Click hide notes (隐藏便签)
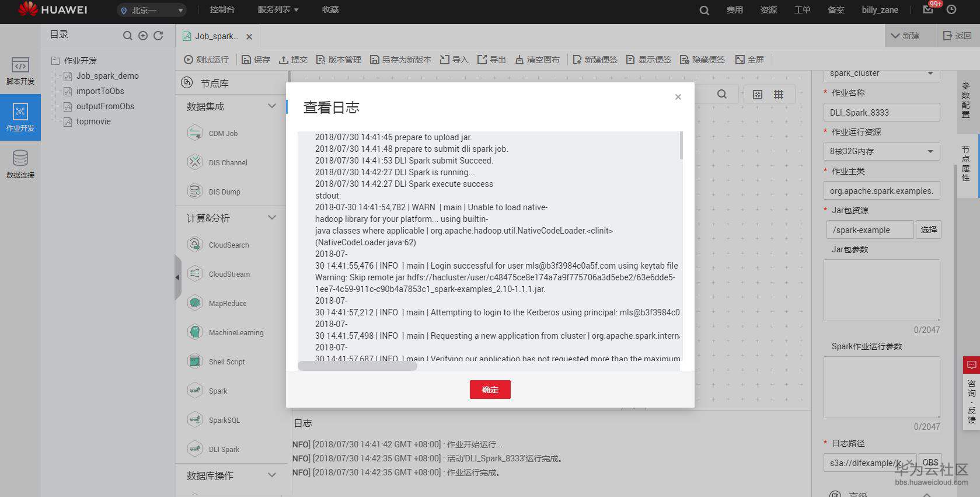The width and height of the screenshot is (980, 497). [702, 60]
